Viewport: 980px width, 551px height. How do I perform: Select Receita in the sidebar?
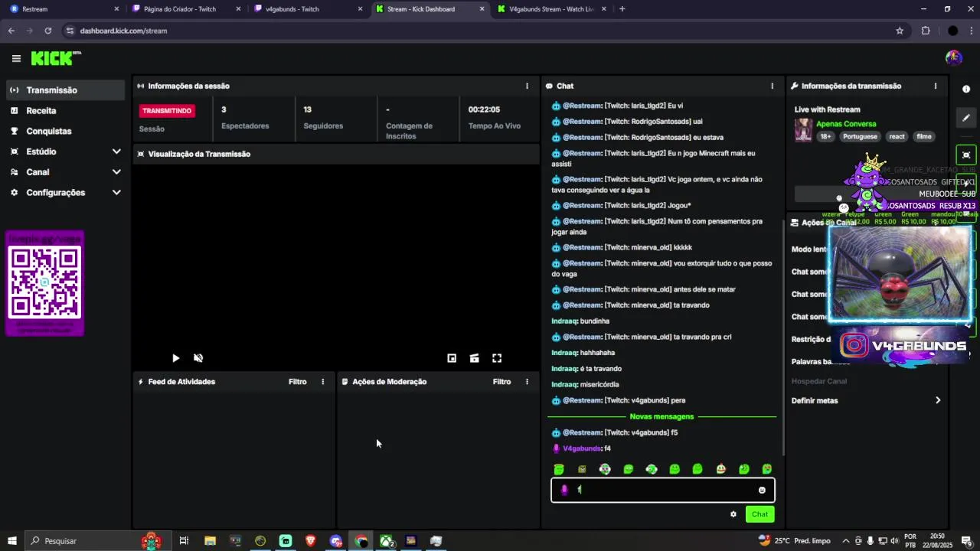click(65, 111)
